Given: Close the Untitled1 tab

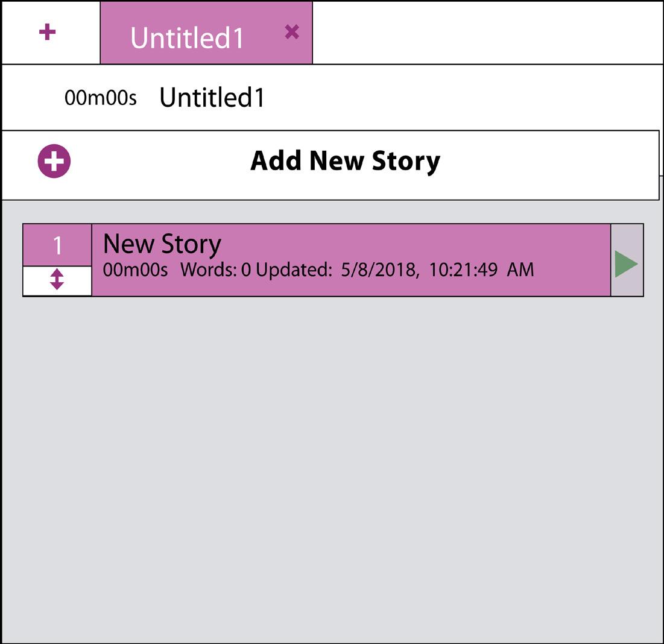Looking at the screenshot, I should click(x=292, y=32).
